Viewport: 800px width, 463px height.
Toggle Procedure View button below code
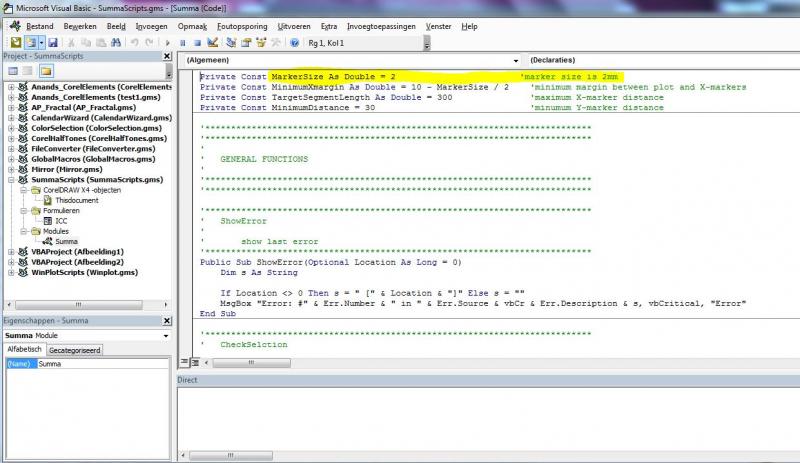pos(184,362)
